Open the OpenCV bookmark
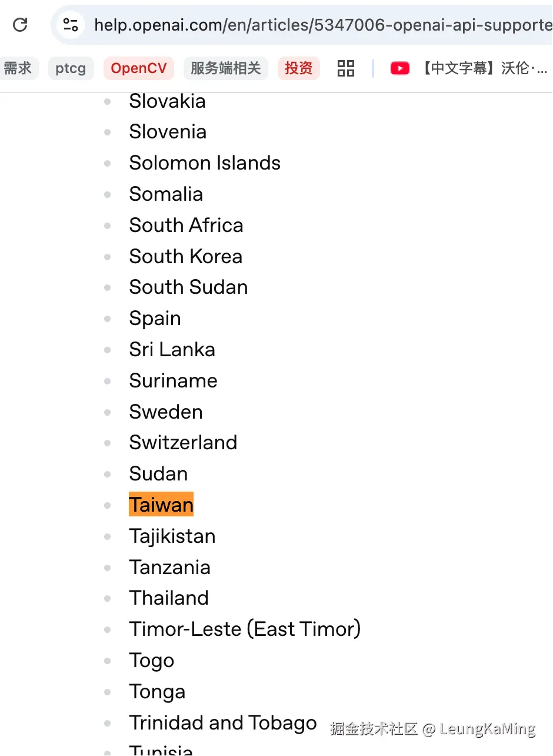This screenshot has height=756, width=553. click(x=139, y=68)
